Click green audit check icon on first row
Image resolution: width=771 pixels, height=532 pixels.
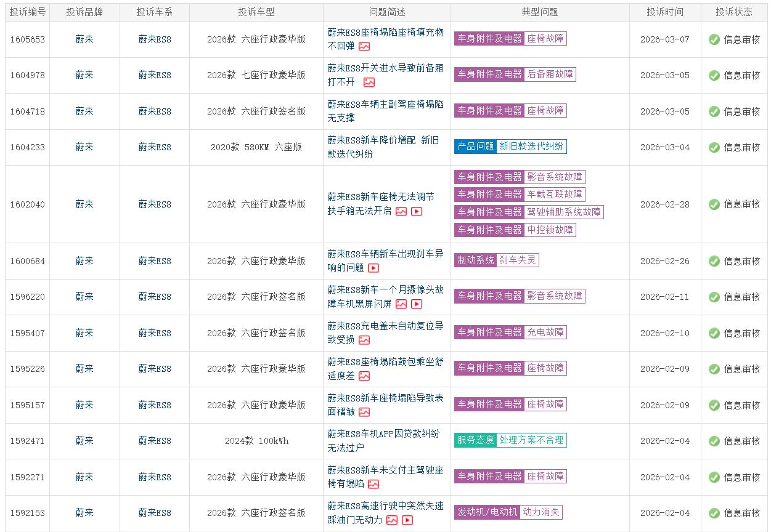[x=714, y=39]
